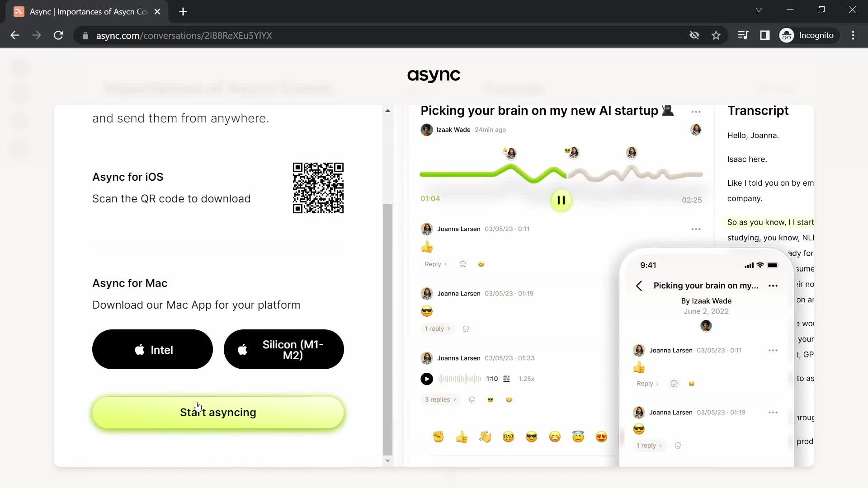The width and height of the screenshot is (868, 488).
Task: Toggle the smiley face emoji reaction
Action: 556,436
